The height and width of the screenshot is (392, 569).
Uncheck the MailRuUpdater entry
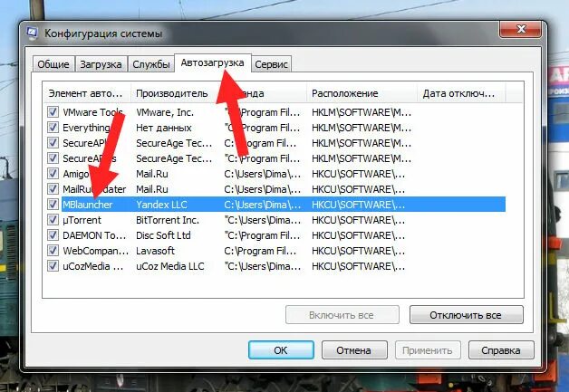[53, 189]
